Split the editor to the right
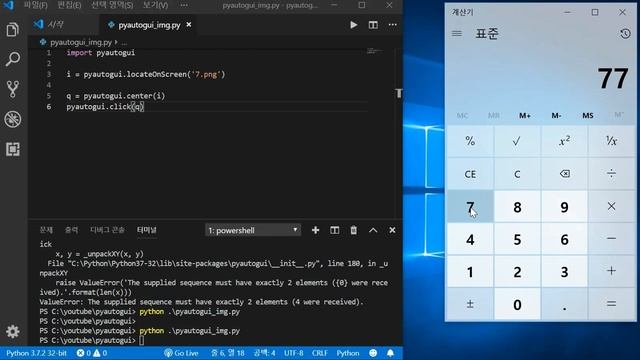640x360 pixels. [373, 25]
